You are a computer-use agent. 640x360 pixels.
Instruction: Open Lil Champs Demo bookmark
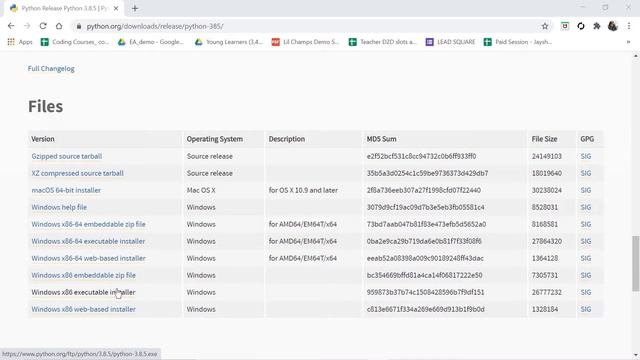pyautogui.click(x=305, y=42)
